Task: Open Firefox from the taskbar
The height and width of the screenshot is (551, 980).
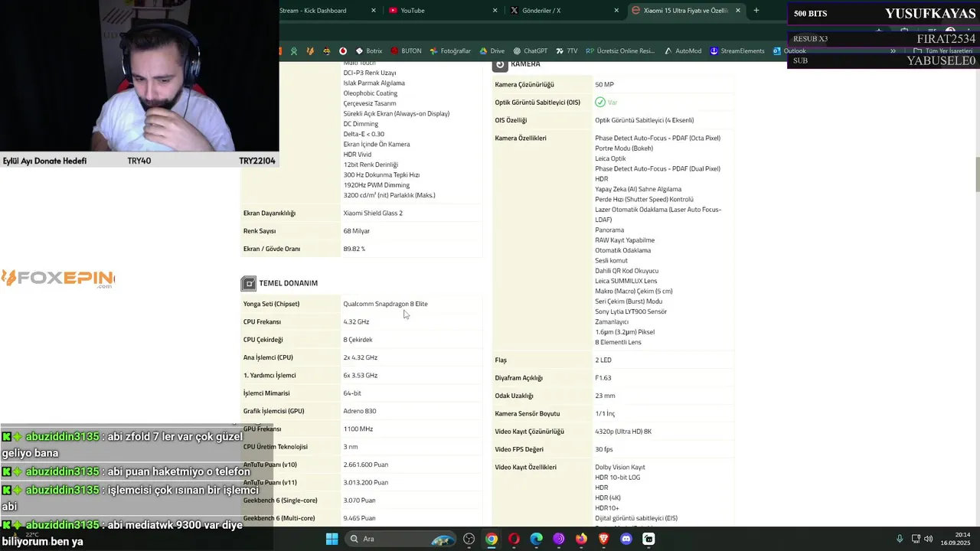Action: click(x=581, y=539)
